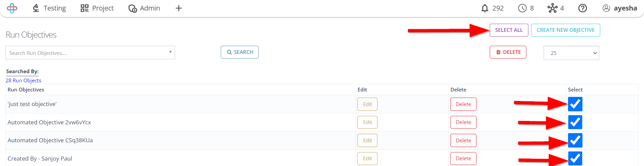
Task: Click the 28 Run Objects link
Action: 23,81
